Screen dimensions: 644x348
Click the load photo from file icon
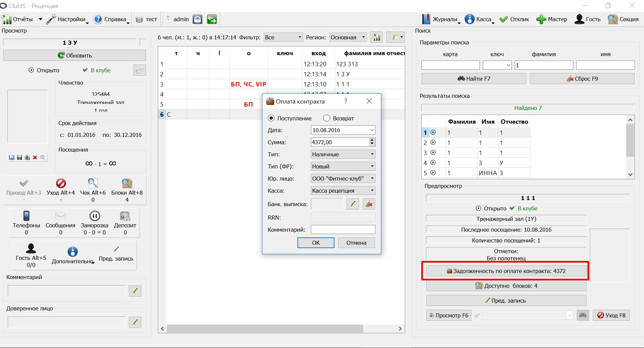12,157
